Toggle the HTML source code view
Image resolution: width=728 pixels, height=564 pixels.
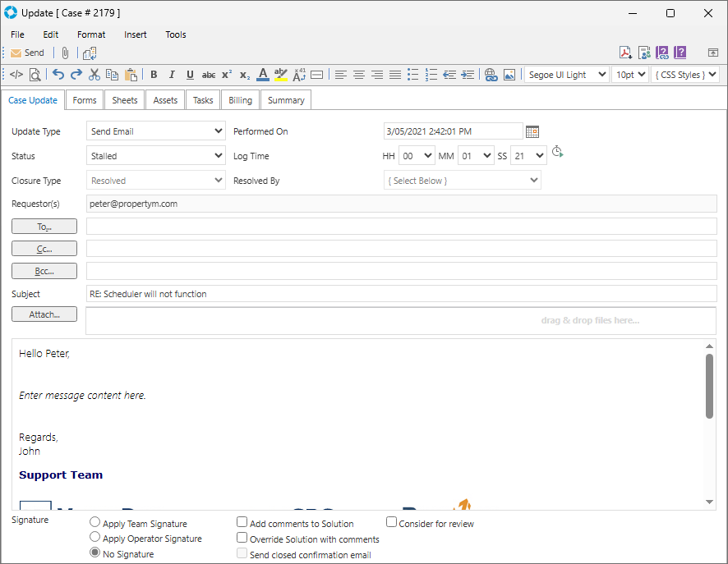tap(16, 75)
